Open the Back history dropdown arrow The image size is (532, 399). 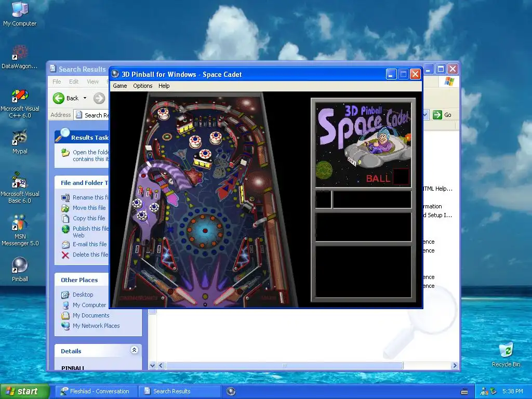85,98
